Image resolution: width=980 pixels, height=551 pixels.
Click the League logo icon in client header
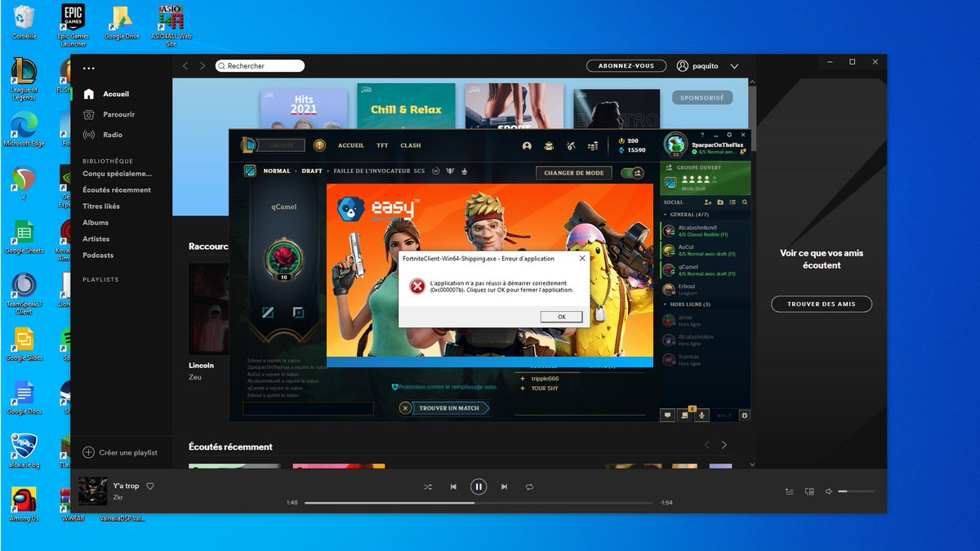click(247, 145)
